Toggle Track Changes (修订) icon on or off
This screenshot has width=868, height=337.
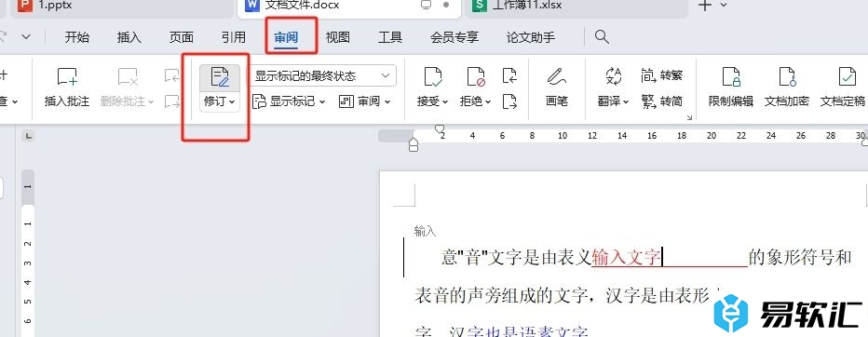(220, 77)
